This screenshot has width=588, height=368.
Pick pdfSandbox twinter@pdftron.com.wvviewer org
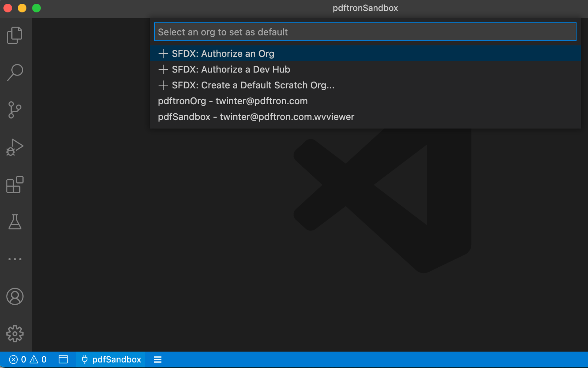[x=256, y=117]
